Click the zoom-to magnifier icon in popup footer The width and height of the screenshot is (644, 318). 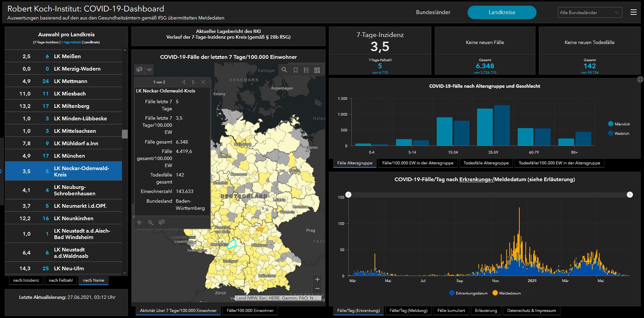point(151,223)
